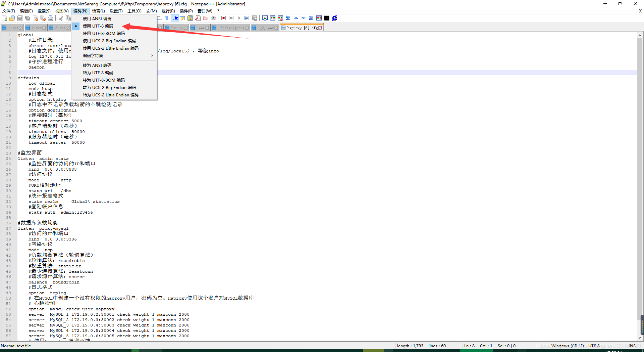This screenshot has height=352, width=644.
Task: Open the 语言(L) menu
Action: coord(99,11)
